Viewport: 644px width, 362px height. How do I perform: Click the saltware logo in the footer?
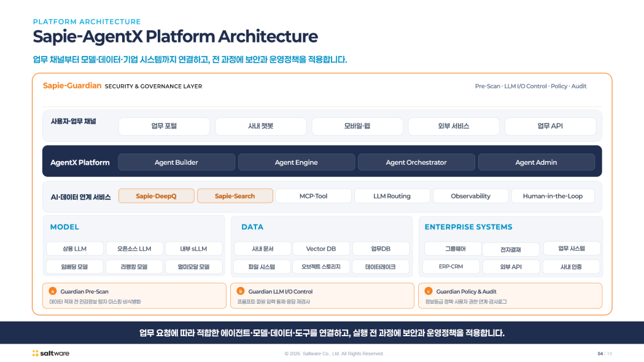[51, 353]
